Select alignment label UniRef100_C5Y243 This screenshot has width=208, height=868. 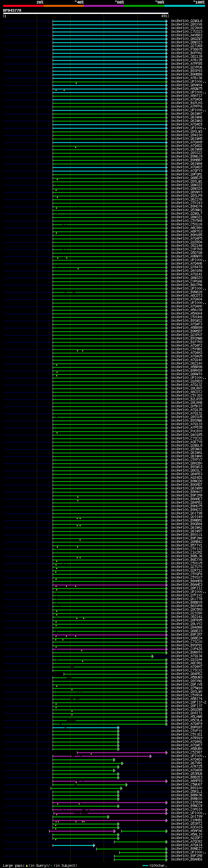pyautogui.click(x=187, y=203)
